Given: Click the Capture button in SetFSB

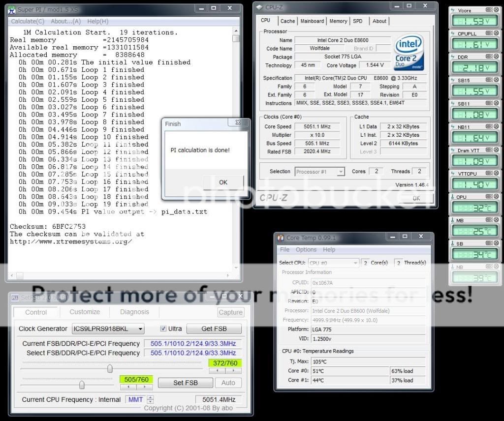Looking at the screenshot, I should (230, 312).
